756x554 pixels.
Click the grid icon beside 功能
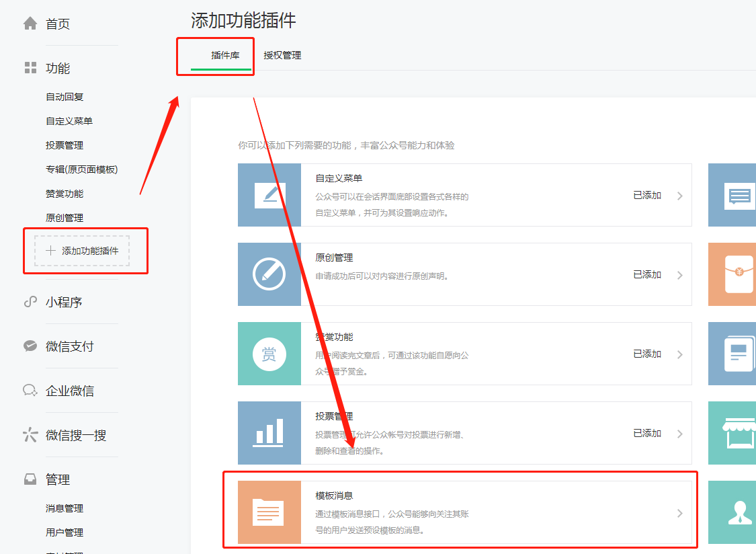coord(30,67)
